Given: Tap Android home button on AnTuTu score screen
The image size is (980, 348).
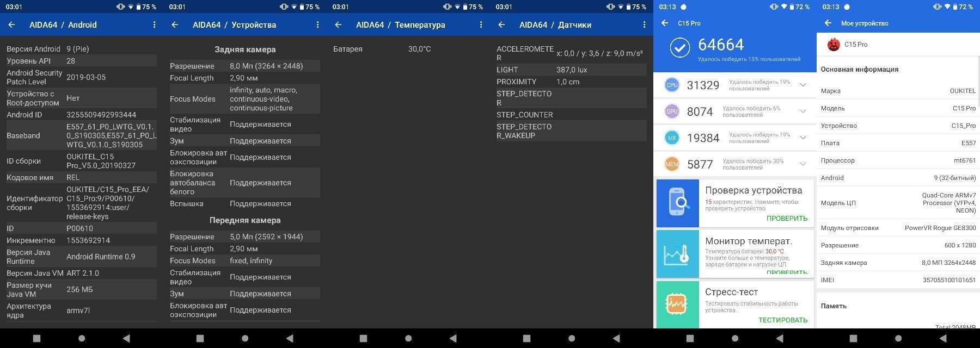Looking at the screenshot, I should point(735,338).
